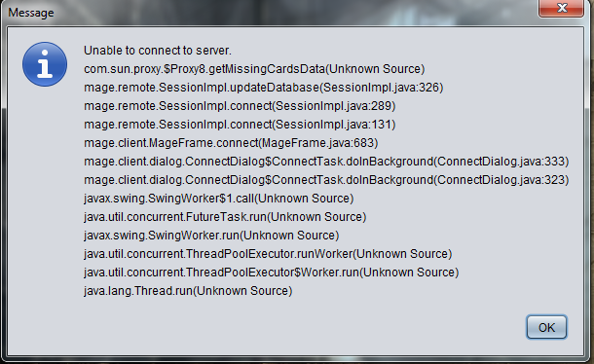The image size is (594, 364).
Task: Click the MageFrame.connect line 683 entry
Action: [231, 143]
